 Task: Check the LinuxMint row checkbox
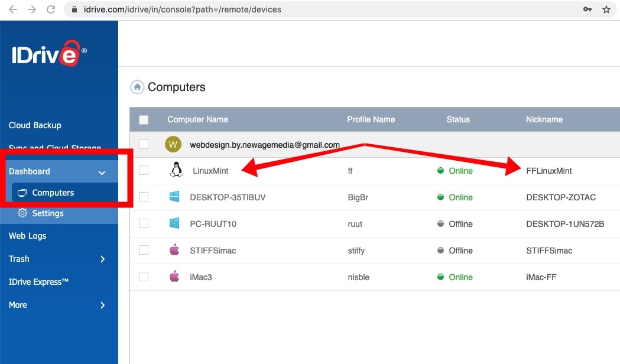pos(144,171)
